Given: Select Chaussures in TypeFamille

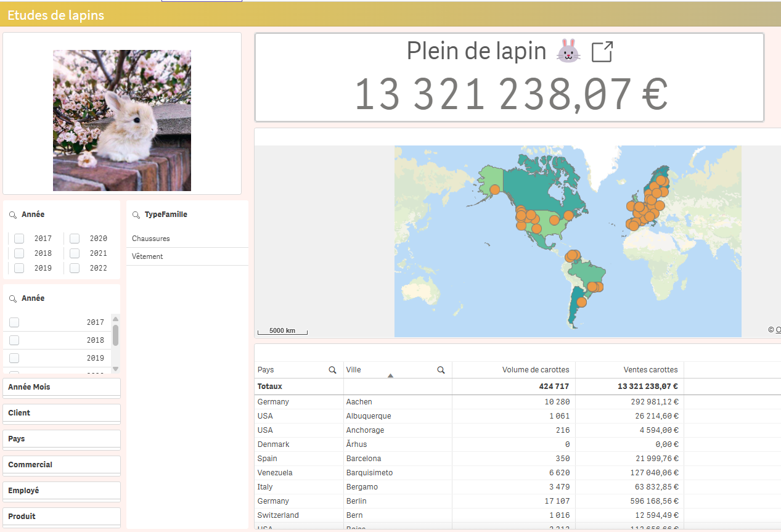Looking at the screenshot, I should click(187, 239).
